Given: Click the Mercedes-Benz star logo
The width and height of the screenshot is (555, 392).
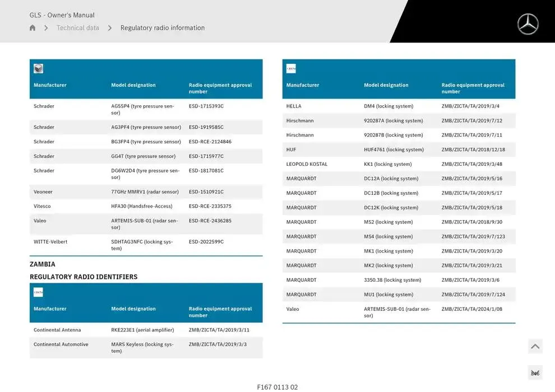Looking at the screenshot, I should (528, 24).
